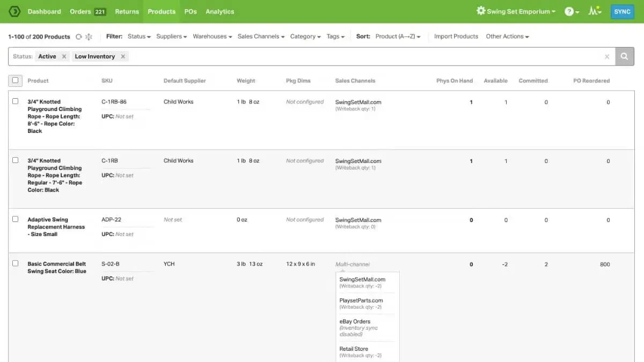
Task: Click the Sales Channels column header
Action: [355, 80]
